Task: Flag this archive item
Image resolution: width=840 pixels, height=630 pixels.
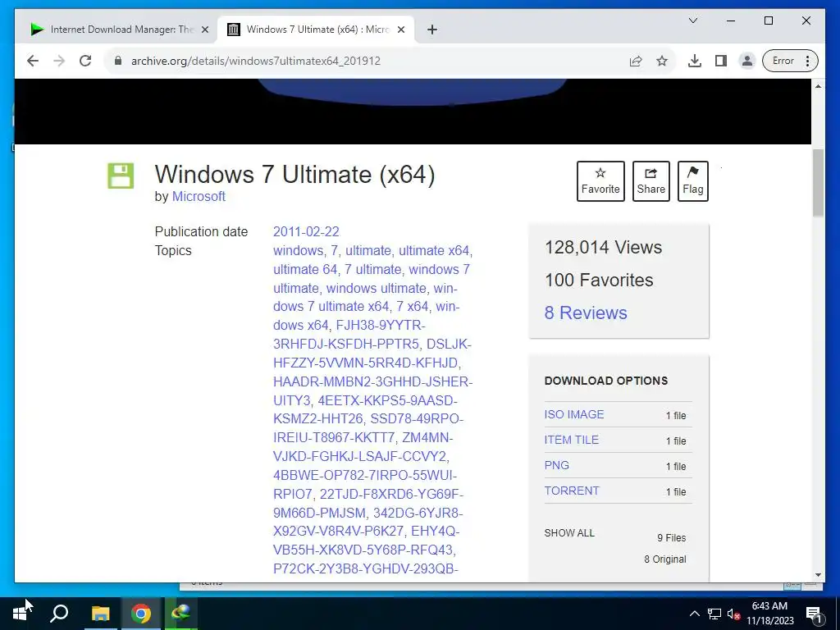Action: coord(692,181)
